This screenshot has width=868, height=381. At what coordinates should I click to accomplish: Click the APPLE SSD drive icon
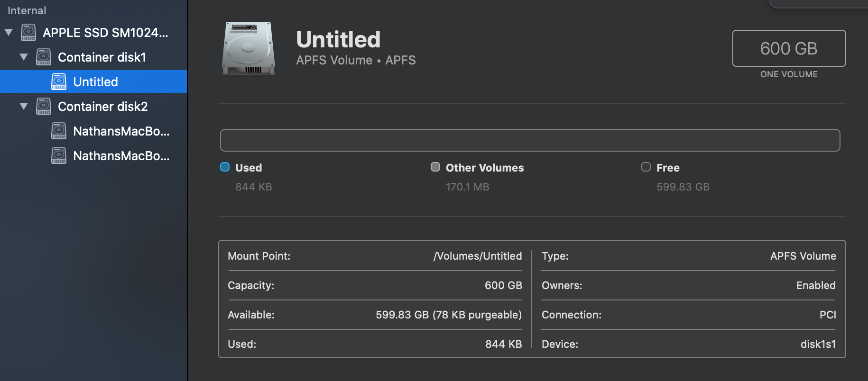click(x=28, y=32)
